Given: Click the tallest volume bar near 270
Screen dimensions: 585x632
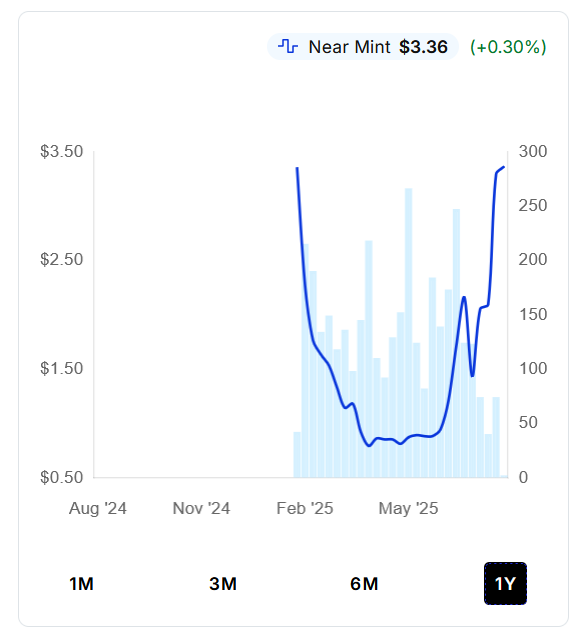Looking at the screenshot, I should point(408,333).
